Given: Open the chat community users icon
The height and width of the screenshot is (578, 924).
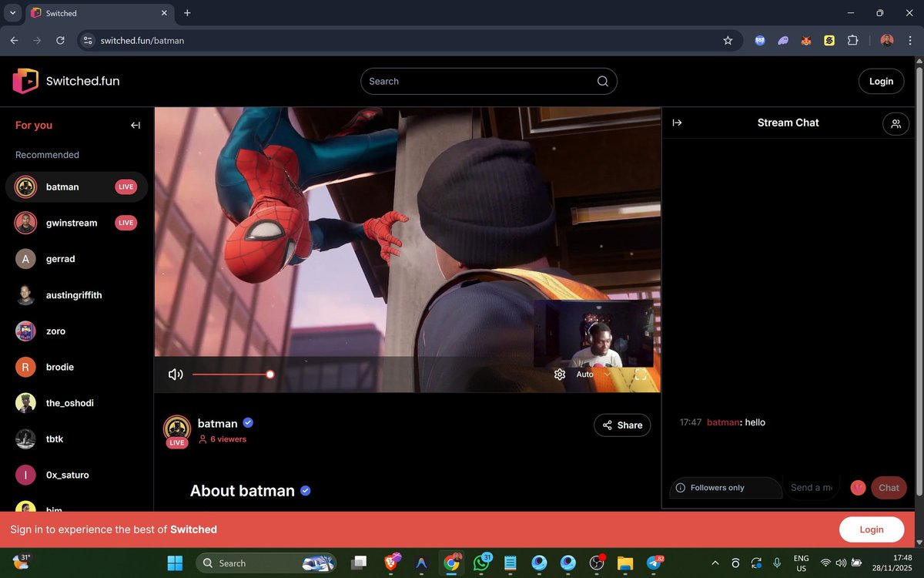Looking at the screenshot, I should pyautogui.click(x=896, y=123).
